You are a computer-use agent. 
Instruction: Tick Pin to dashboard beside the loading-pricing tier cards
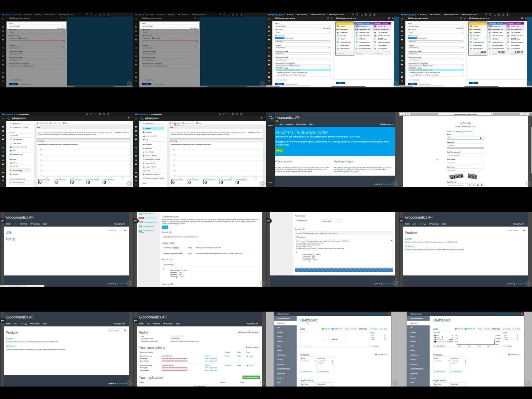[x=281, y=80]
